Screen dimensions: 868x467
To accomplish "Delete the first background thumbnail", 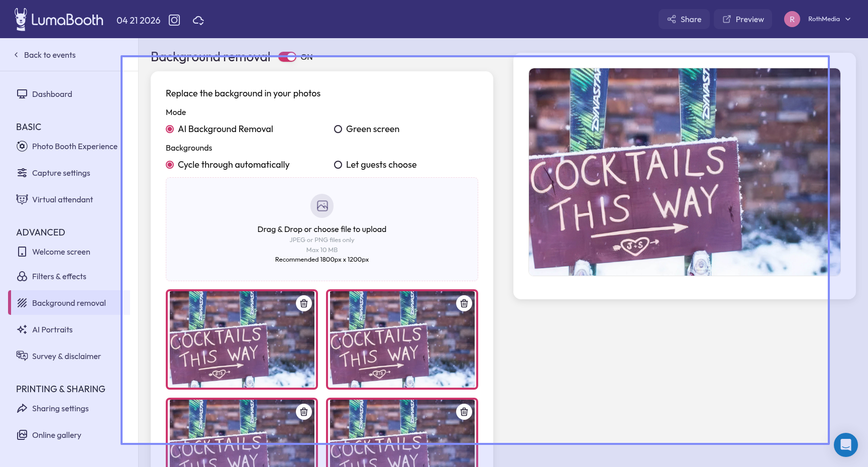I will (x=304, y=303).
